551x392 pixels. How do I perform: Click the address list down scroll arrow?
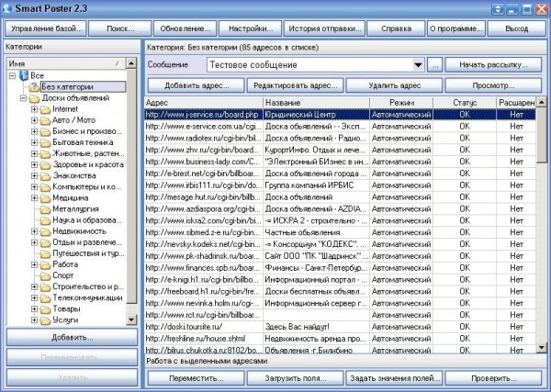click(x=542, y=347)
